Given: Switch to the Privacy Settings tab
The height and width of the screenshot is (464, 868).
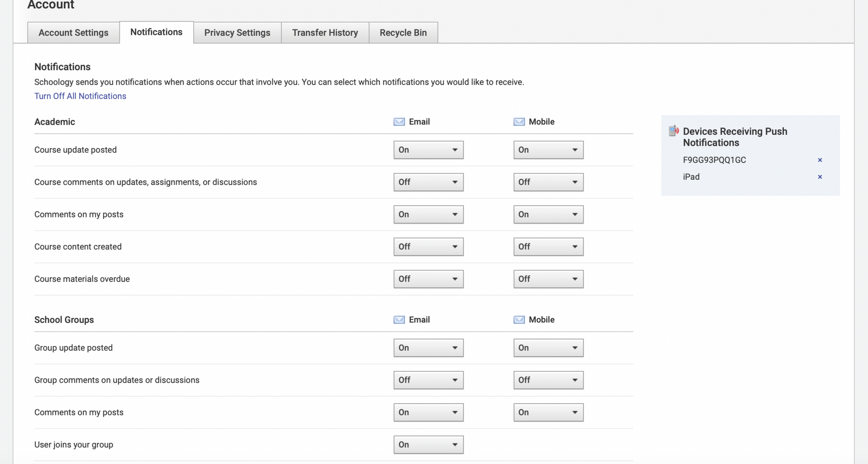Looking at the screenshot, I should point(237,33).
